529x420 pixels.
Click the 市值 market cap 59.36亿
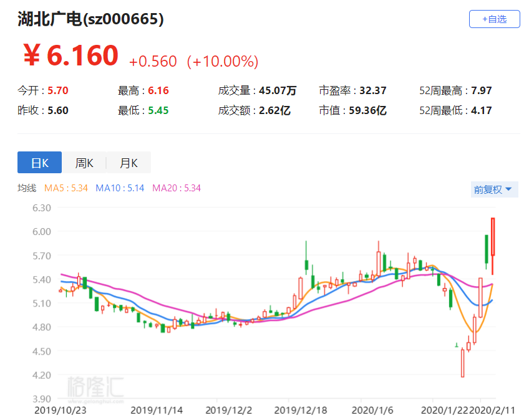pyautogui.click(x=367, y=110)
